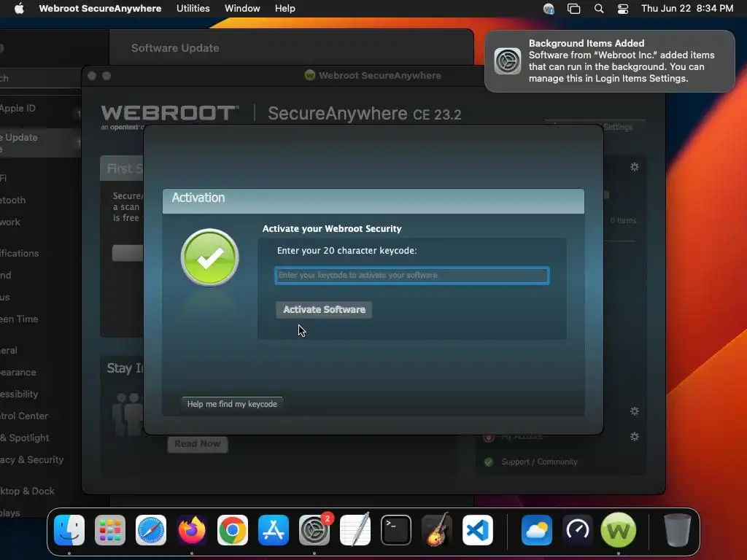Open the Utilities menu
Screen dimensions: 747x560
click(193, 9)
